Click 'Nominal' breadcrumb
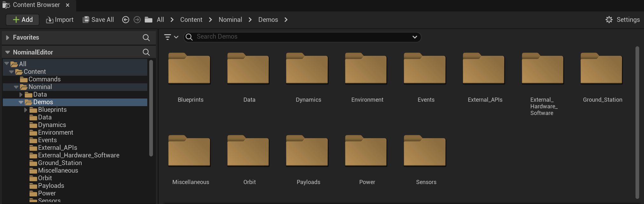Viewport: 644px width, 204px height. tap(230, 20)
